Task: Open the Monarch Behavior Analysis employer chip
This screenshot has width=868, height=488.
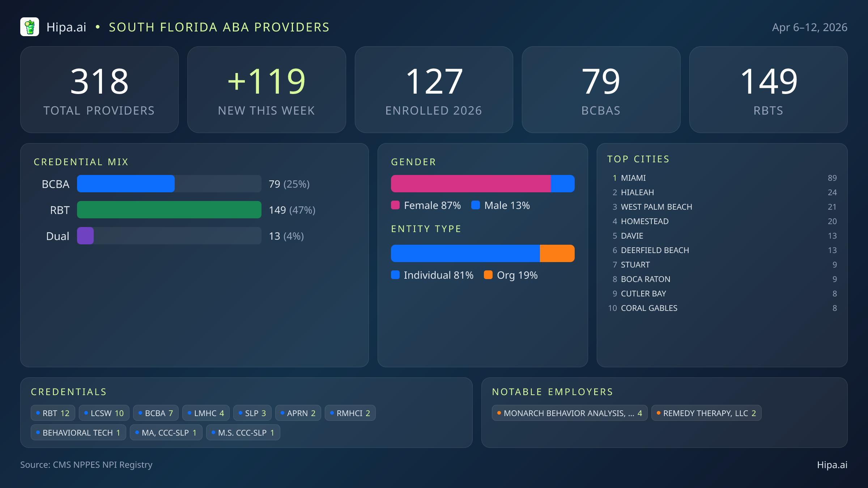Action: 569,413
